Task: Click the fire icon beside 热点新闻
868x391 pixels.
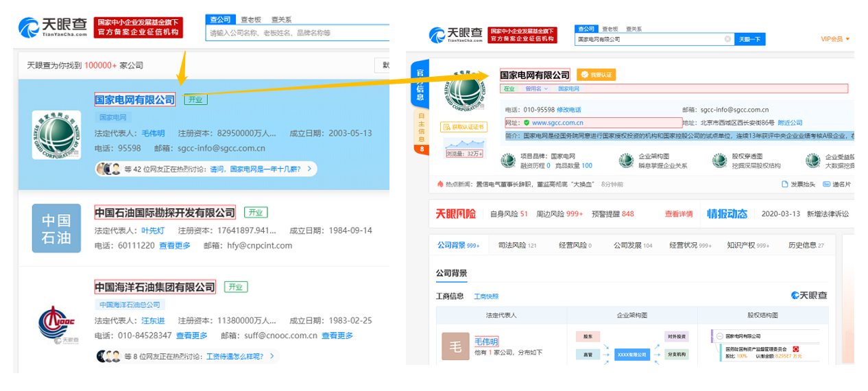Action: tap(440, 184)
